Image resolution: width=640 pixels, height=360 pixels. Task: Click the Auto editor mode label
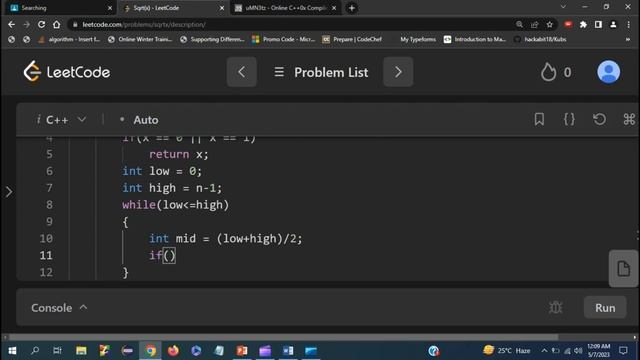[146, 120]
